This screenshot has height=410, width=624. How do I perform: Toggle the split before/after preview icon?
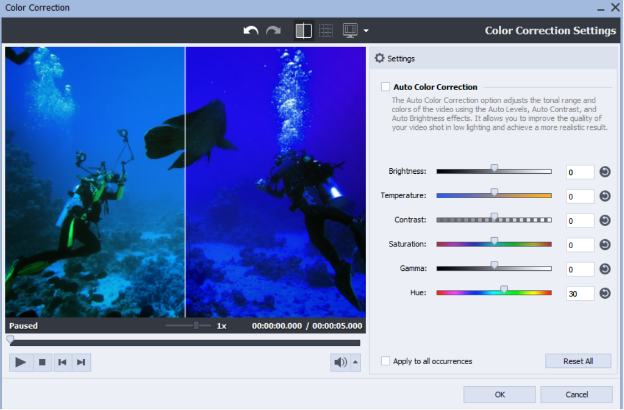[x=303, y=31]
